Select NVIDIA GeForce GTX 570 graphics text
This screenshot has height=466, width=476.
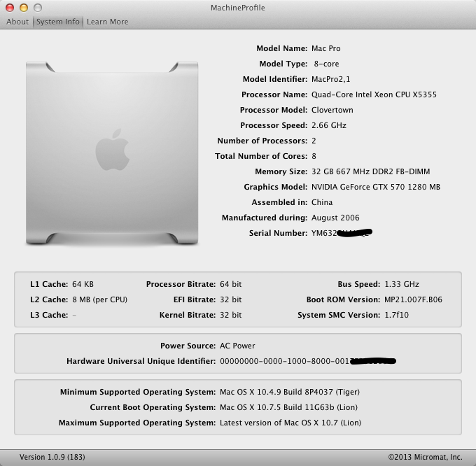(x=376, y=187)
